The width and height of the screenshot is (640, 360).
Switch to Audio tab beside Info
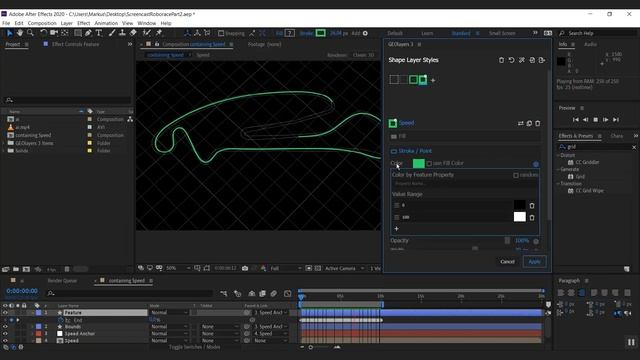tap(590, 44)
